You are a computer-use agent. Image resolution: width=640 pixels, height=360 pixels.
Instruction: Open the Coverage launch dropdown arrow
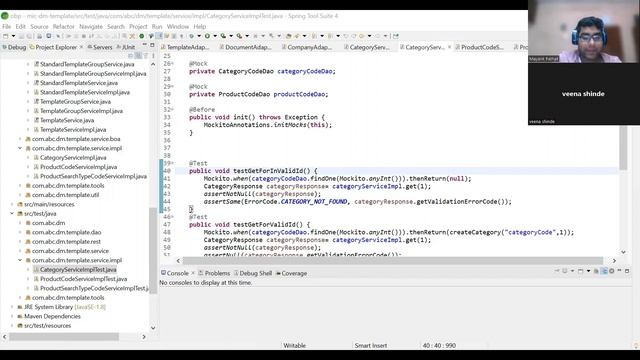(x=231, y=36)
